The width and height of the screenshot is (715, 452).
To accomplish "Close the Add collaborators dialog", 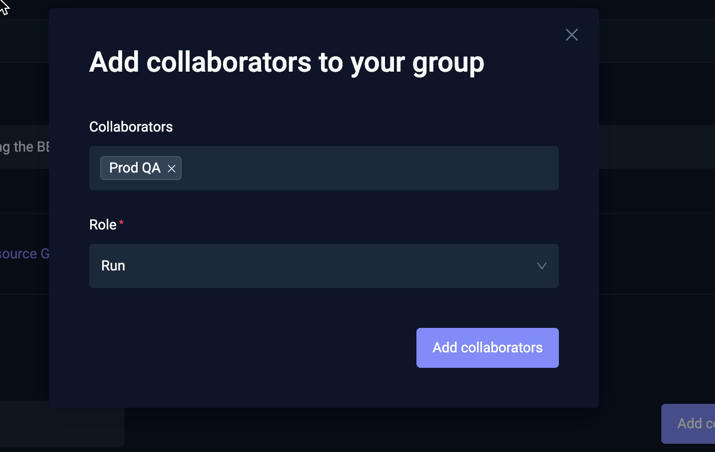I will tap(571, 35).
